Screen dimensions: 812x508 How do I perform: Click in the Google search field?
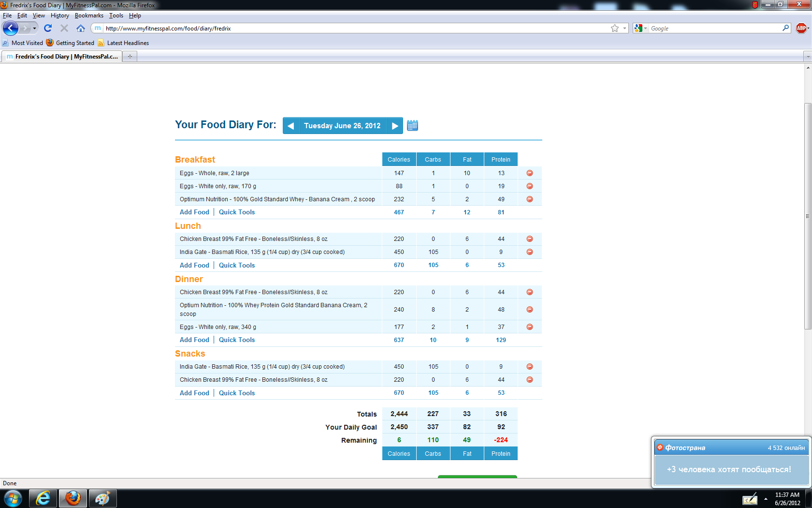(715, 29)
